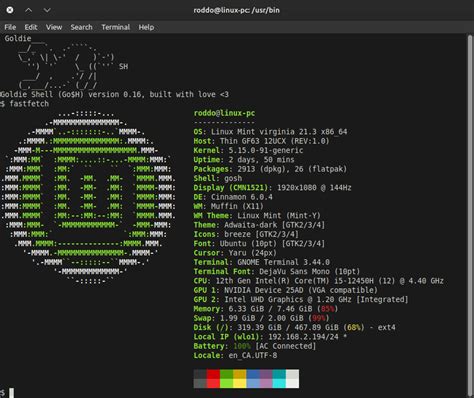474x398 pixels.
Task: Click the 'Shell: gosh' line
Action: (x=218, y=178)
